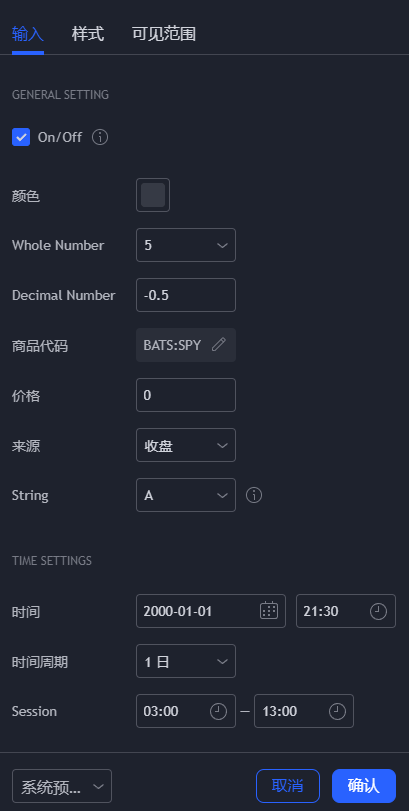Click the clock icon in Session 13:00 field
Image resolution: width=409 pixels, height=811 pixels.
(337, 711)
